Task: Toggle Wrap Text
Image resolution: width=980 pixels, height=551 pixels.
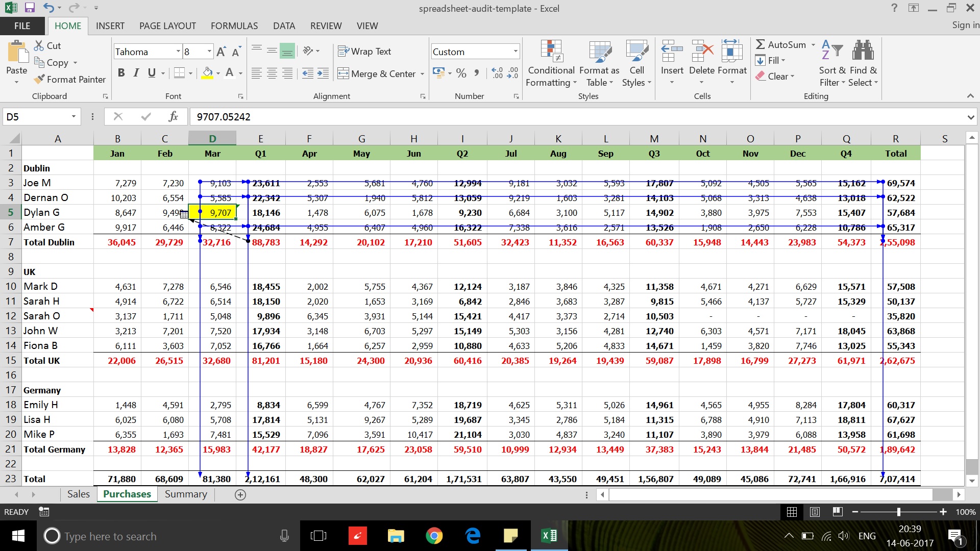Action: point(365,51)
